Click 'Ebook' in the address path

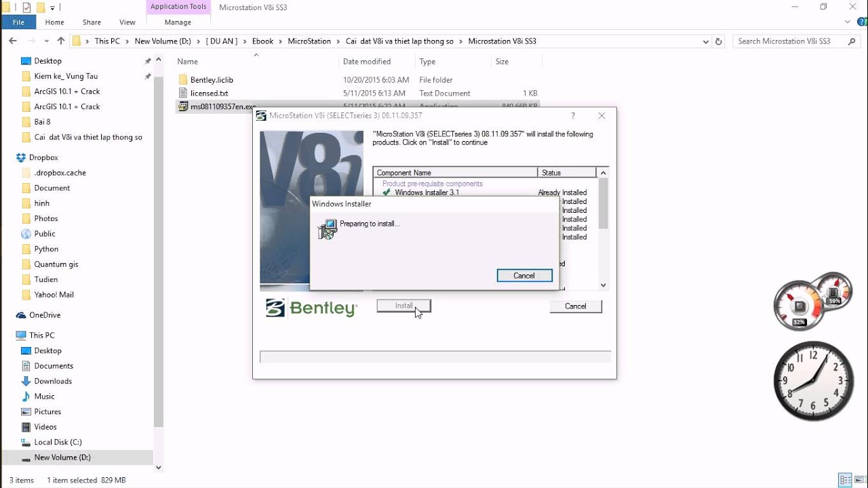pos(262,41)
